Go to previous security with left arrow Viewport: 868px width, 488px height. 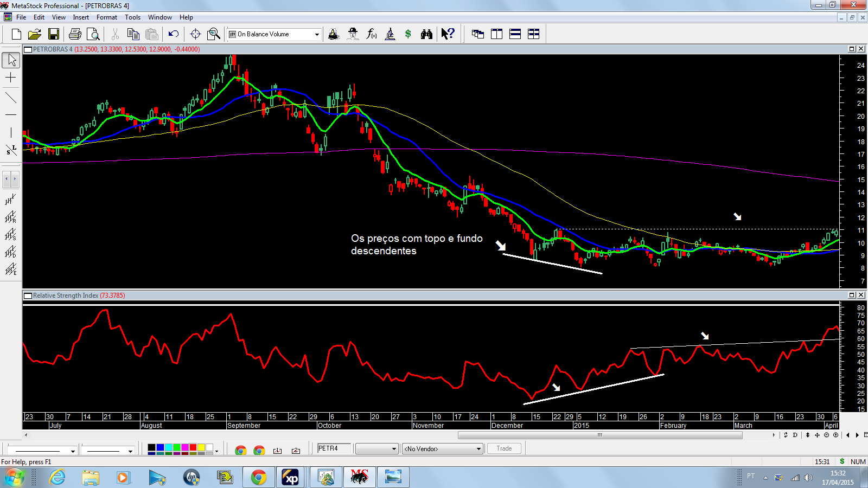(x=848, y=435)
